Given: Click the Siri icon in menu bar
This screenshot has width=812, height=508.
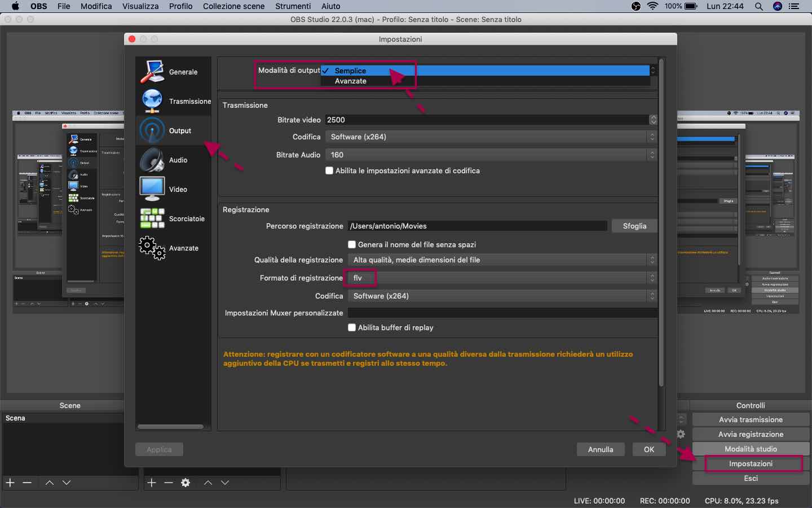Looking at the screenshot, I should click(778, 6).
